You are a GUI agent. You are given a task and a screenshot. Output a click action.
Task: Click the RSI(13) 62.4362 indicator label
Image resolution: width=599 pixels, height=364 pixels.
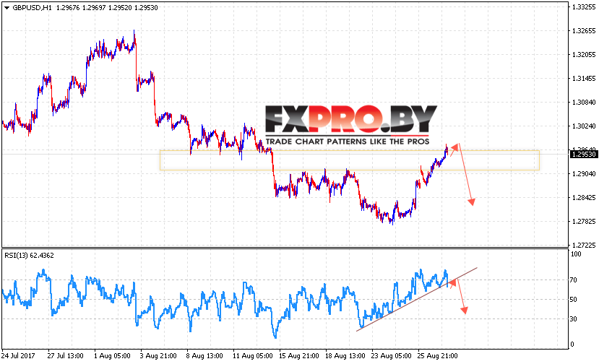29,256
